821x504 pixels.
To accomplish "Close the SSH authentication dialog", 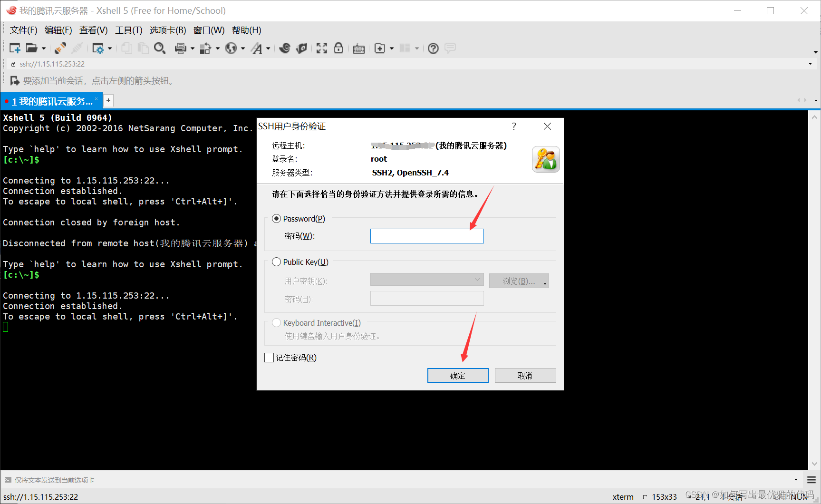I will 548,126.
